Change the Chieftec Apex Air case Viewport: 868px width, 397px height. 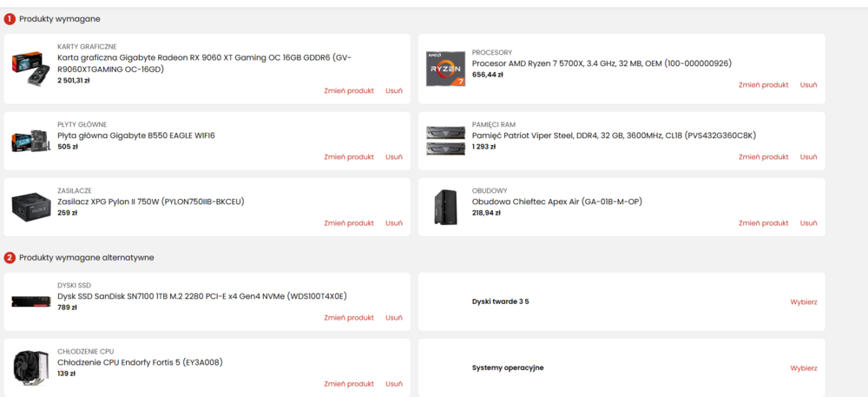pyautogui.click(x=763, y=223)
